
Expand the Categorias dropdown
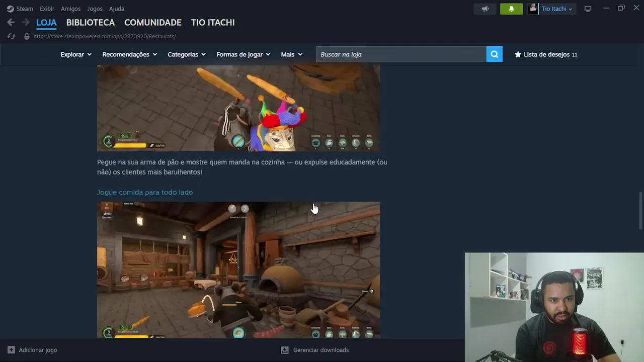(187, 54)
